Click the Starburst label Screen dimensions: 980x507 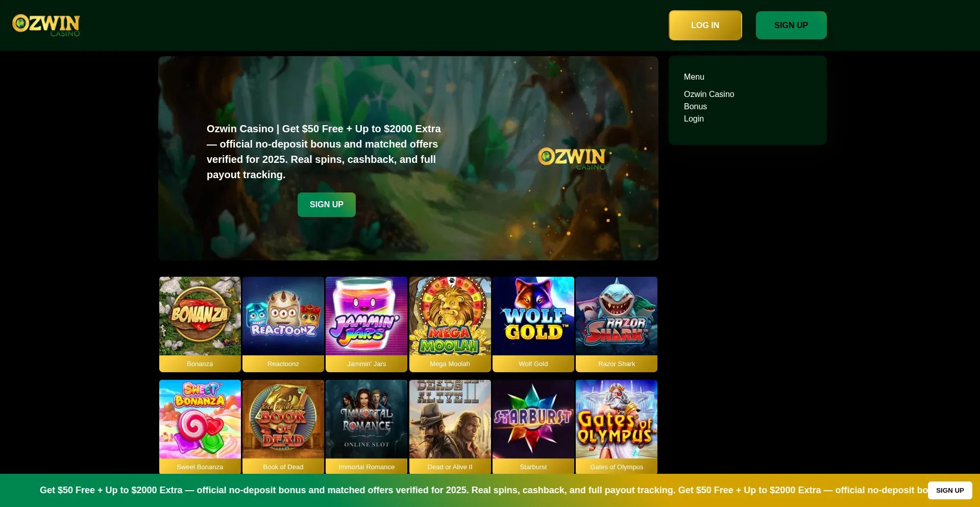point(533,467)
